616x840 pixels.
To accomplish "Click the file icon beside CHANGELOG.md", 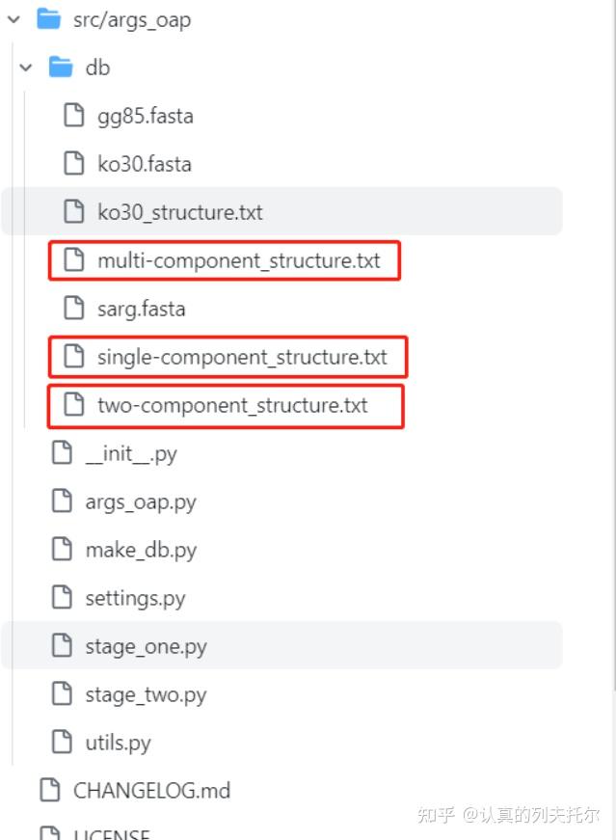I will tap(49, 791).
